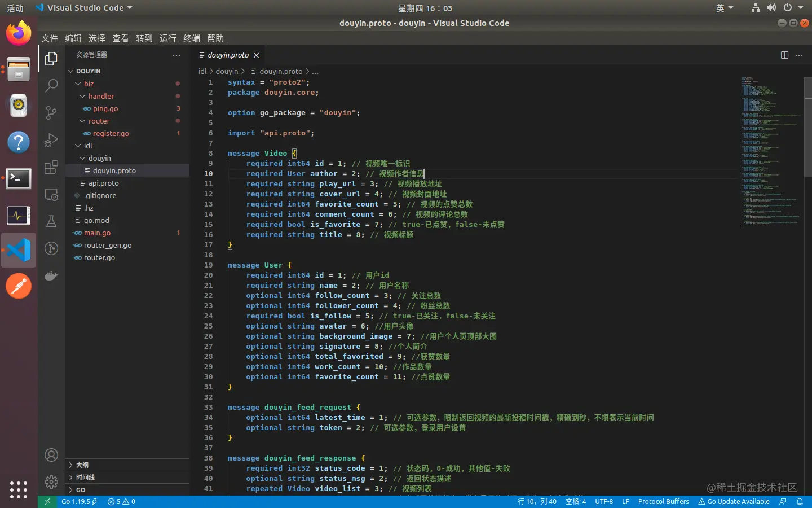812x508 pixels.
Task: Change end-of-line sequence via LF
Action: pos(625,501)
